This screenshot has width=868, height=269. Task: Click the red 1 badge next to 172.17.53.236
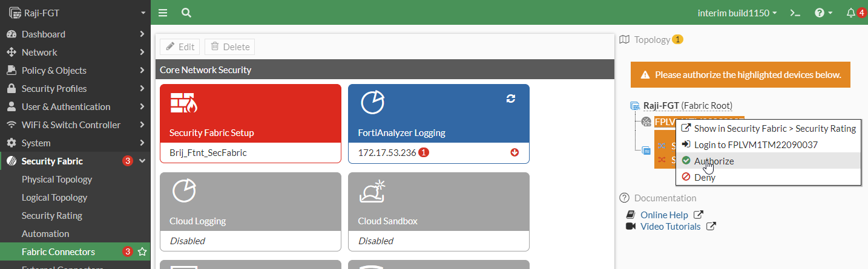coord(424,153)
